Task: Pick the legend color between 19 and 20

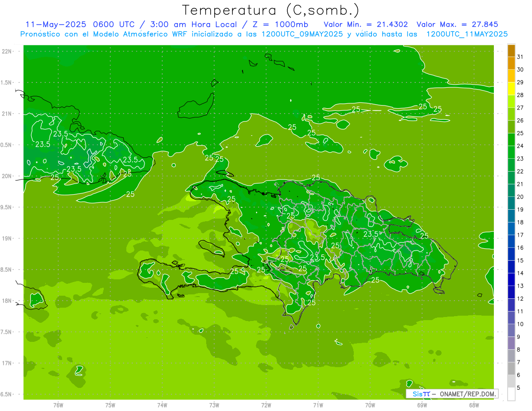Action: pyautogui.click(x=511, y=204)
